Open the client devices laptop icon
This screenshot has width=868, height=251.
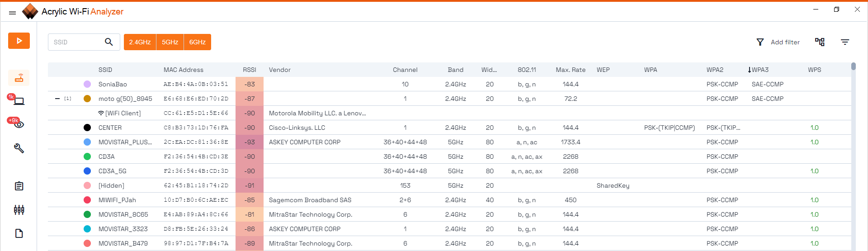(19, 101)
